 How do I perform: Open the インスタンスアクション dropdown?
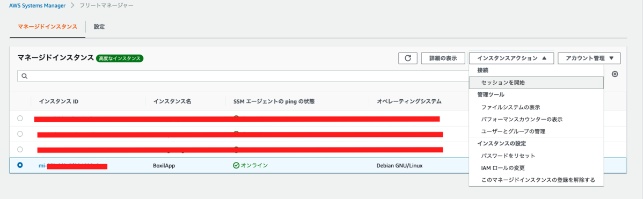pos(511,58)
